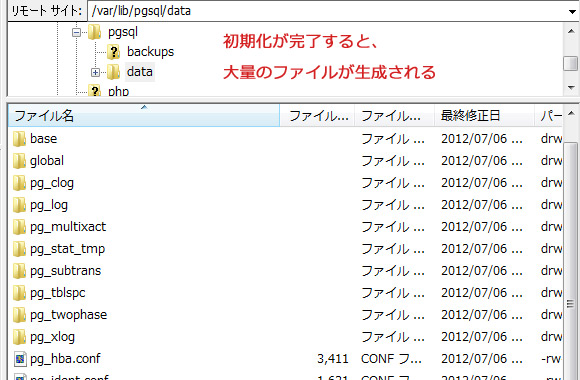
Task: Click the remote site path field
Action: 327,11
